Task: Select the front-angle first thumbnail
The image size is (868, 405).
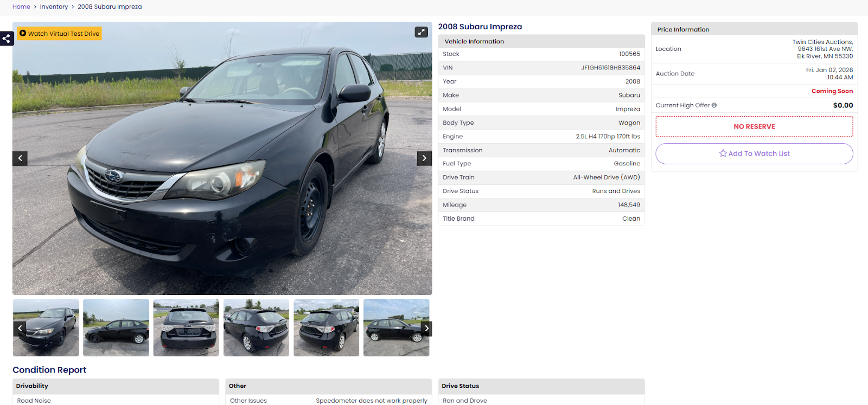Action: (46, 327)
